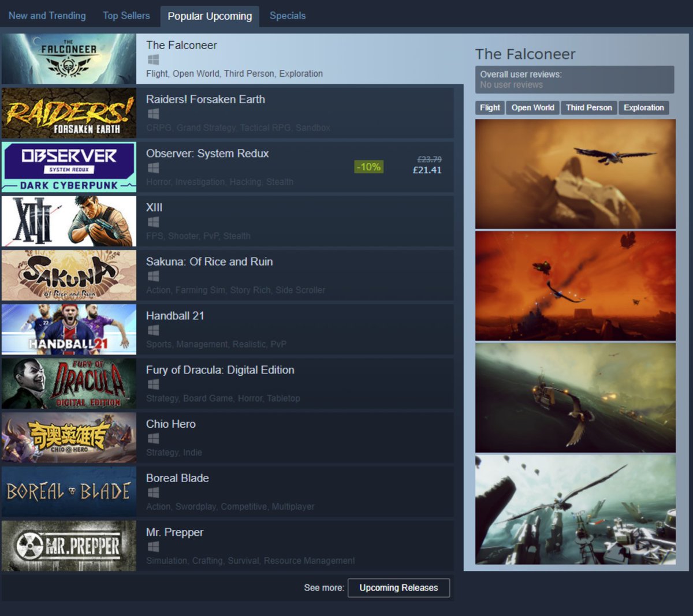
Task: Open the Handball 21 capsule image
Action: coord(69,330)
